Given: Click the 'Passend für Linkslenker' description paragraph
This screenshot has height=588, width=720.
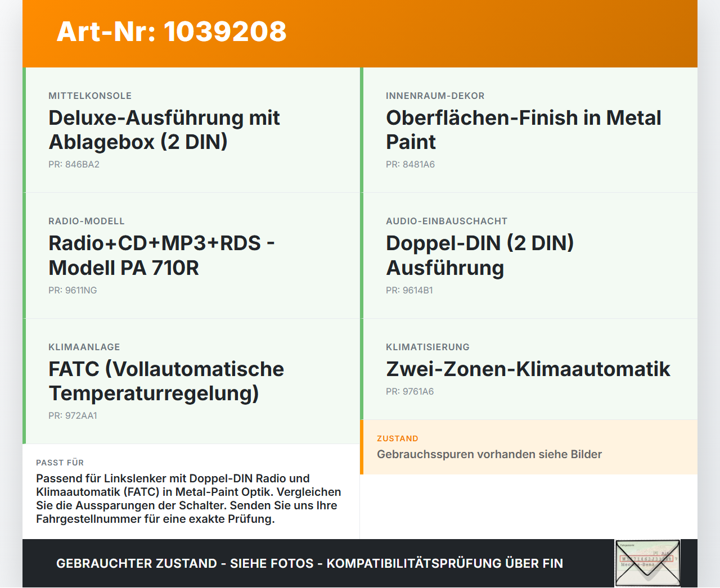Looking at the screenshot, I should pos(188,499).
